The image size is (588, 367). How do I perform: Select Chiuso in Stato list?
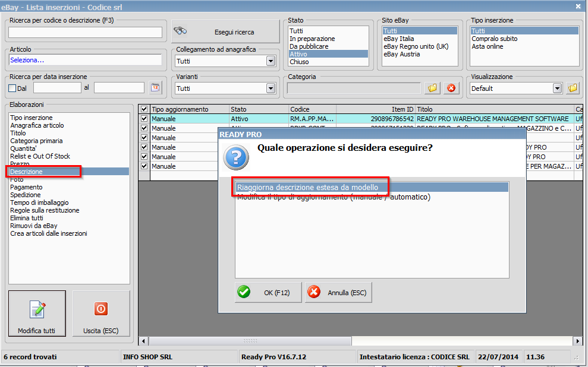tap(328, 62)
